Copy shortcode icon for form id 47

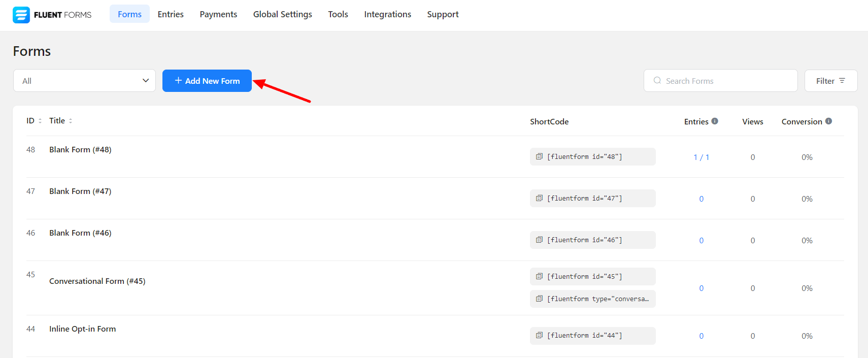(539, 198)
